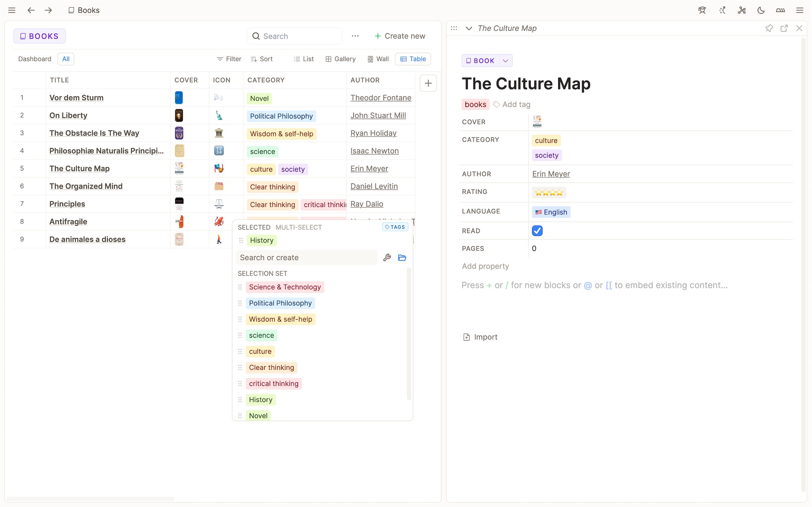The height and width of the screenshot is (507, 812).
Task: Enable the History category tag
Action: pyautogui.click(x=261, y=400)
